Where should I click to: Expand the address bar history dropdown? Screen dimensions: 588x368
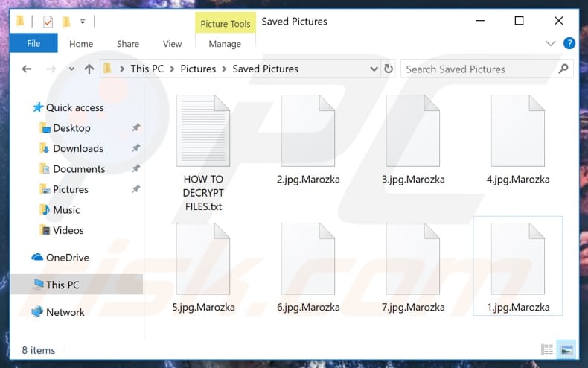[374, 69]
